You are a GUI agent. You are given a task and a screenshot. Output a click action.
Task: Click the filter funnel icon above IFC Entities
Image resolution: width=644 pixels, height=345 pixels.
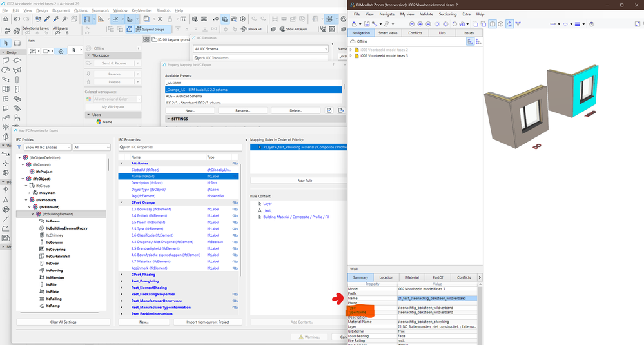point(19,147)
